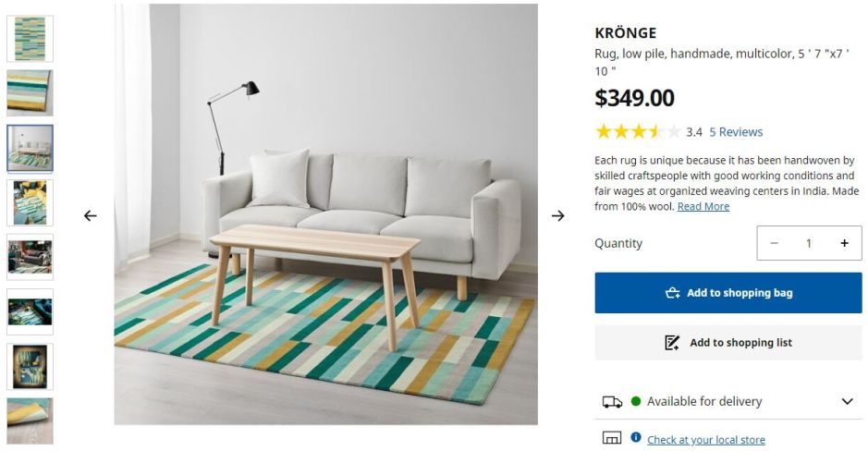This screenshot has height=451, width=868.
Task: Add the rug to shopping bag
Action: pyautogui.click(x=727, y=293)
